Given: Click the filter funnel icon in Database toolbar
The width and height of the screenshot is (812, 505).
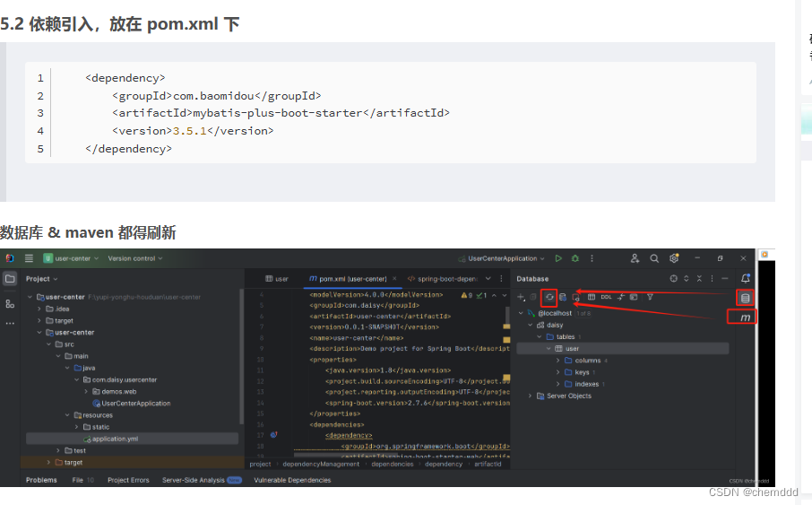Looking at the screenshot, I should coord(650,297).
